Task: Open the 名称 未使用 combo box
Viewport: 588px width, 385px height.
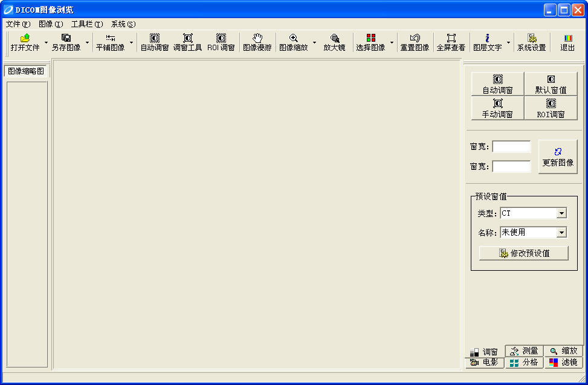Action: tap(533, 233)
